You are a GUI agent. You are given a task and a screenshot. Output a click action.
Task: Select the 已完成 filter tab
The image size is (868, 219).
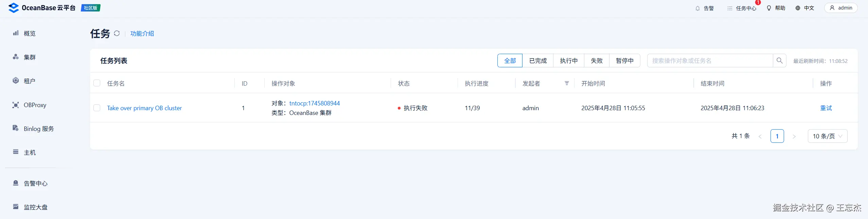(x=538, y=61)
